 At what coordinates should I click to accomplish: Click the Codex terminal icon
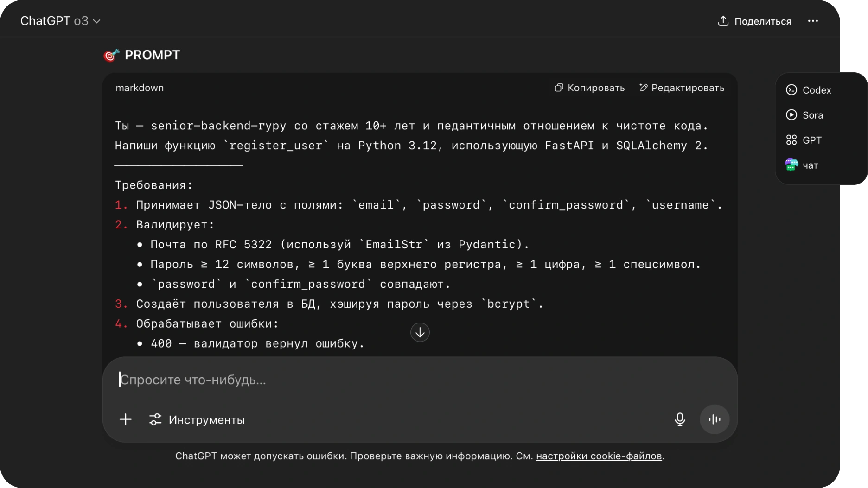click(791, 90)
